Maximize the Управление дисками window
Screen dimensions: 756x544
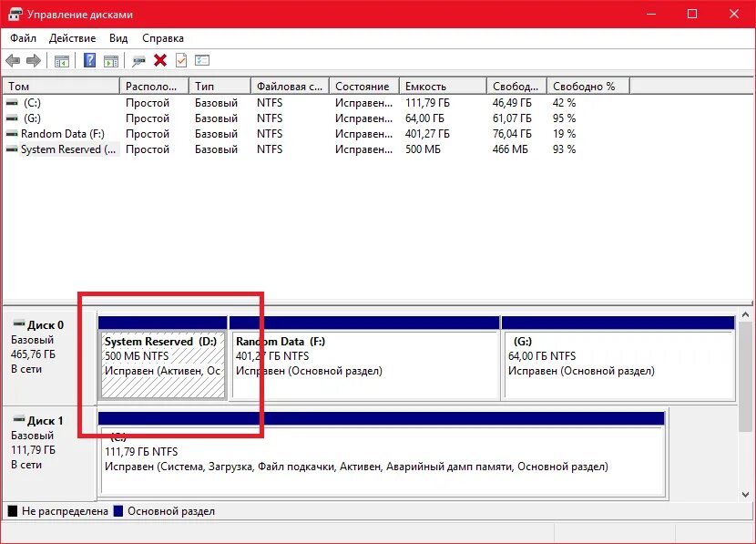coord(692,14)
